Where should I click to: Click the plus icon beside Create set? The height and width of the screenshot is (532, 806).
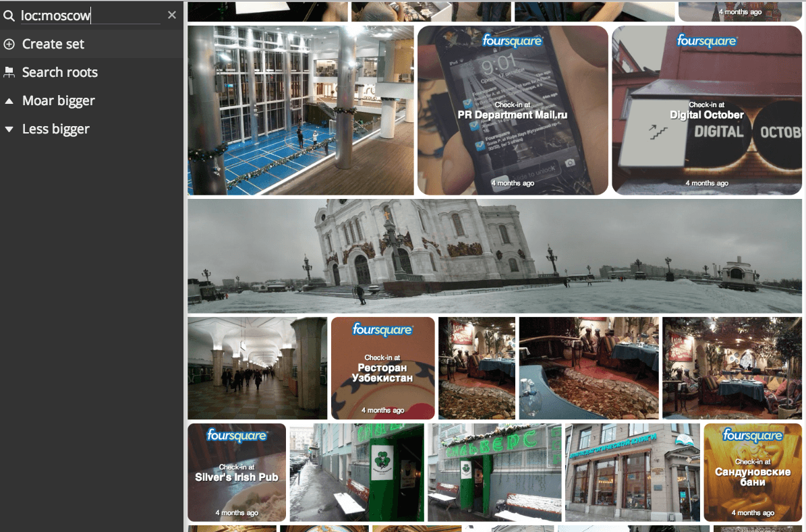(x=9, y=44)
